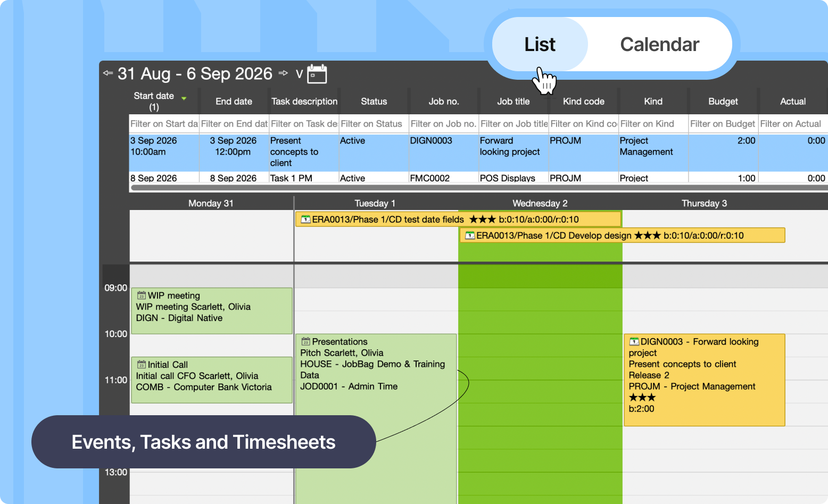Select the FMC0002 job number cell

444,178
